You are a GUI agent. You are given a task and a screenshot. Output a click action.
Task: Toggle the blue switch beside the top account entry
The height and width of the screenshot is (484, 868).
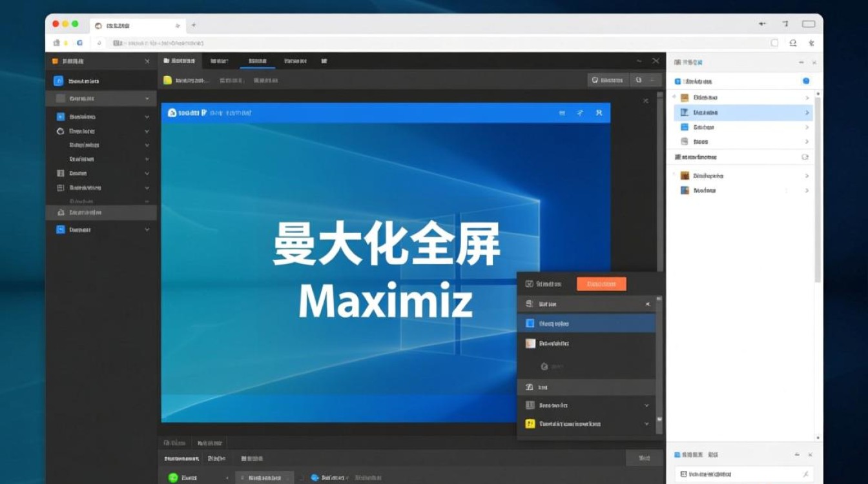805,81
